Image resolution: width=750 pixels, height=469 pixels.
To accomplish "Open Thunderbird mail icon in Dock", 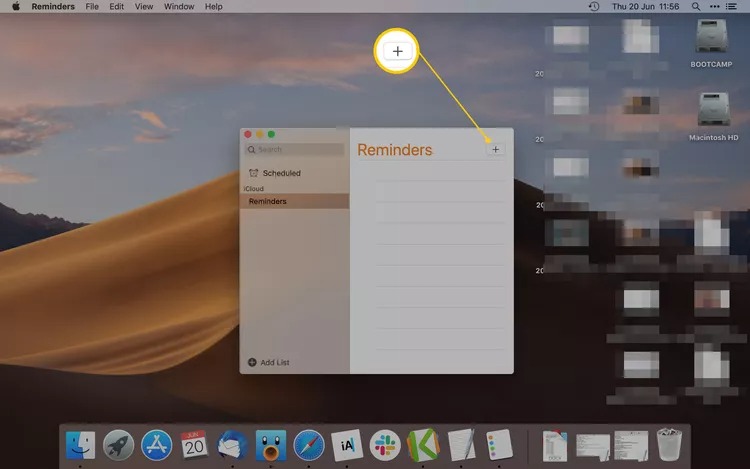I will (x=232, y=445).
